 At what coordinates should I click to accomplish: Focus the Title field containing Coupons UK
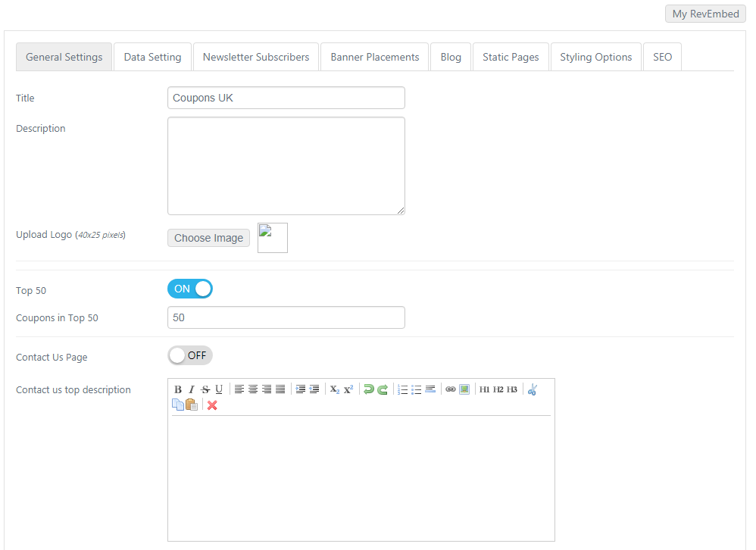point(286,98)
